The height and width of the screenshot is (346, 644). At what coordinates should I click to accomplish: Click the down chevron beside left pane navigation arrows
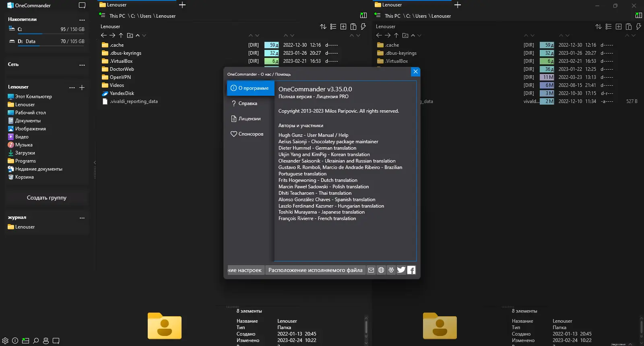pos(144,35)
